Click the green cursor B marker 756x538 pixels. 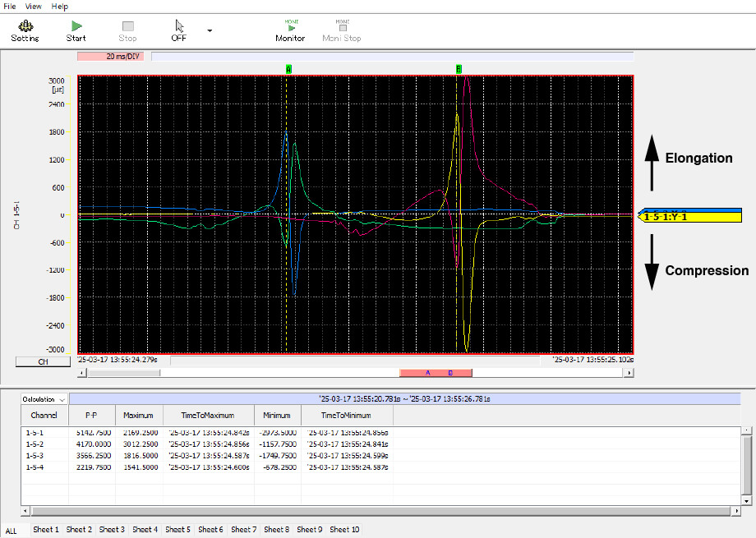(x=459, y=70)
